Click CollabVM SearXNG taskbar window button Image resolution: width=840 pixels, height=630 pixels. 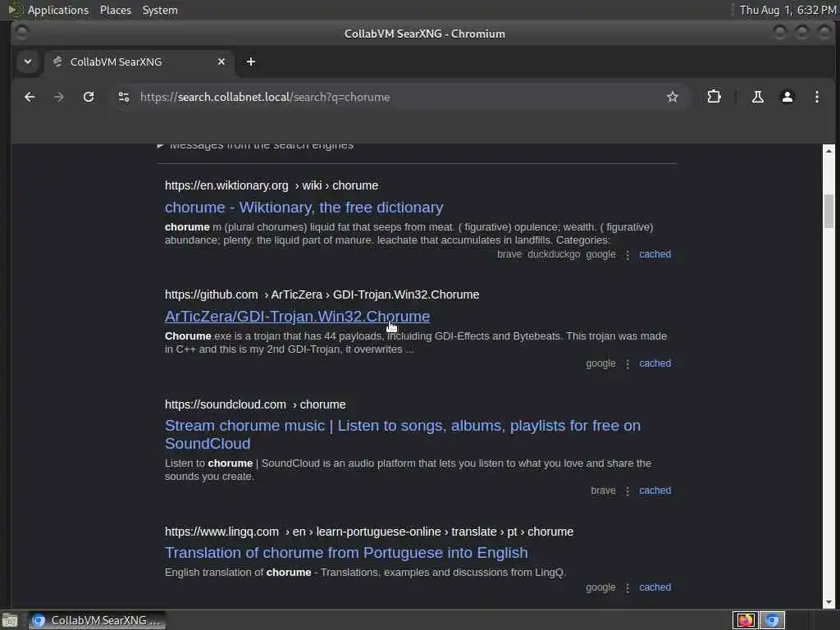coord(97,620)
